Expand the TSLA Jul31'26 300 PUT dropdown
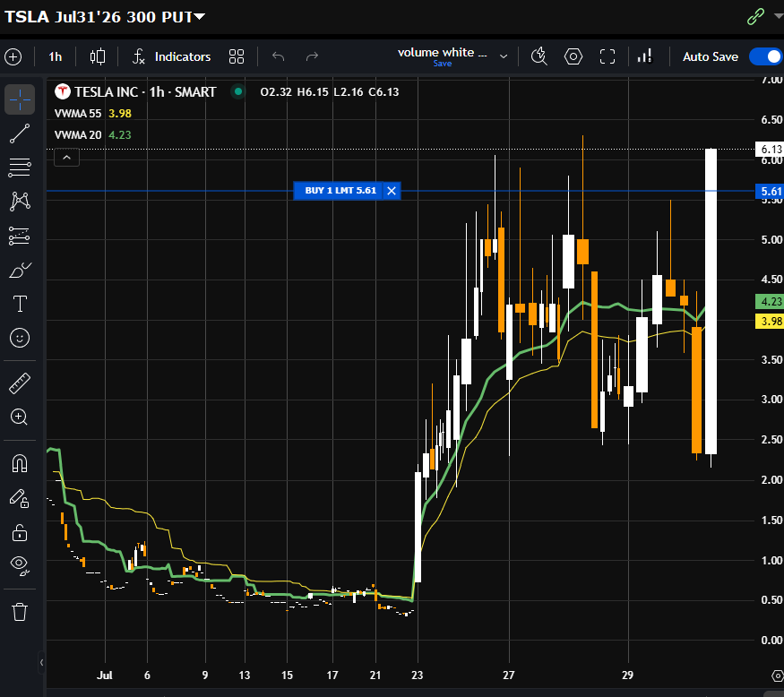Image resolution: width=784 pixels, height=697 pixels. click(x=200, y=17)
